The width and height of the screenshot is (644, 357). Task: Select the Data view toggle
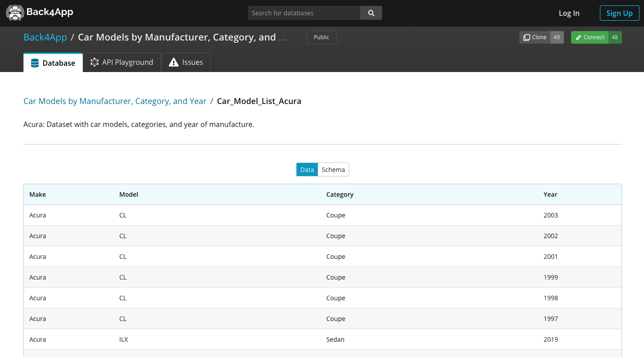tap(307, 170)
